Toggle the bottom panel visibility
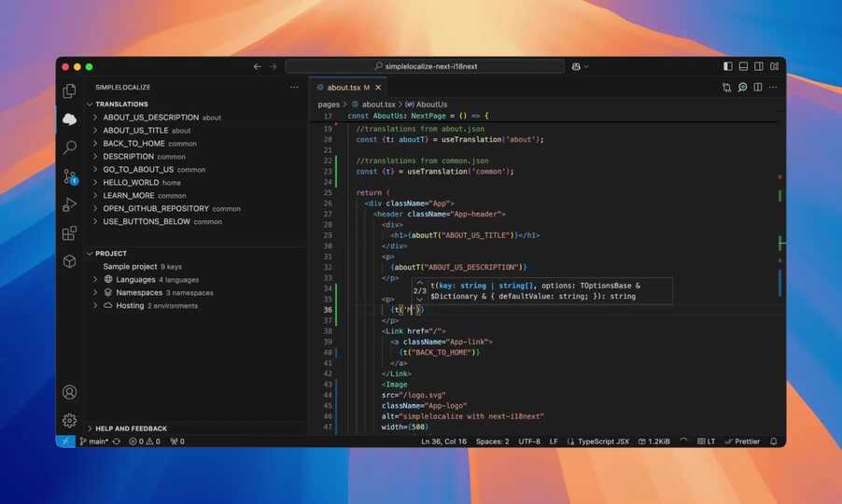 (743, 67)
